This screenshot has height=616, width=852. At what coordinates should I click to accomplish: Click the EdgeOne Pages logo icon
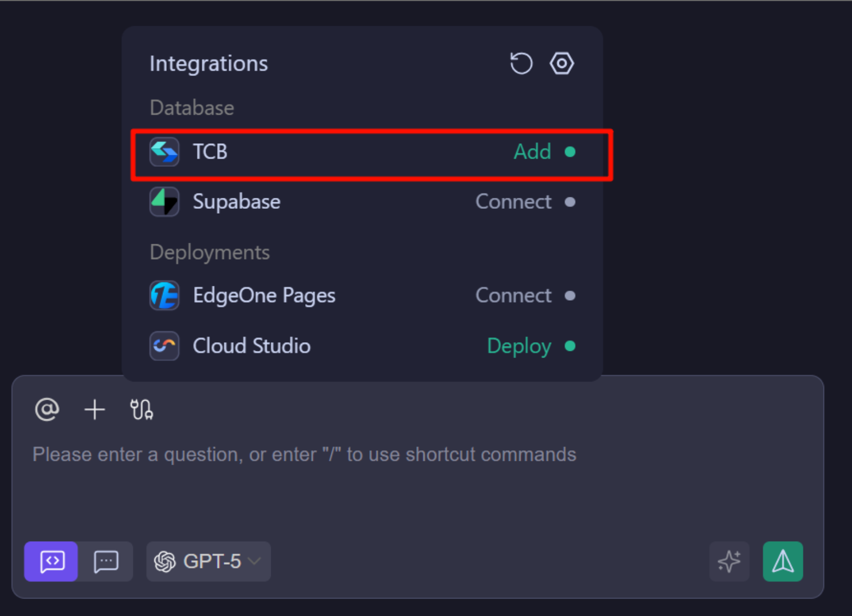click(x=164, y=296)
